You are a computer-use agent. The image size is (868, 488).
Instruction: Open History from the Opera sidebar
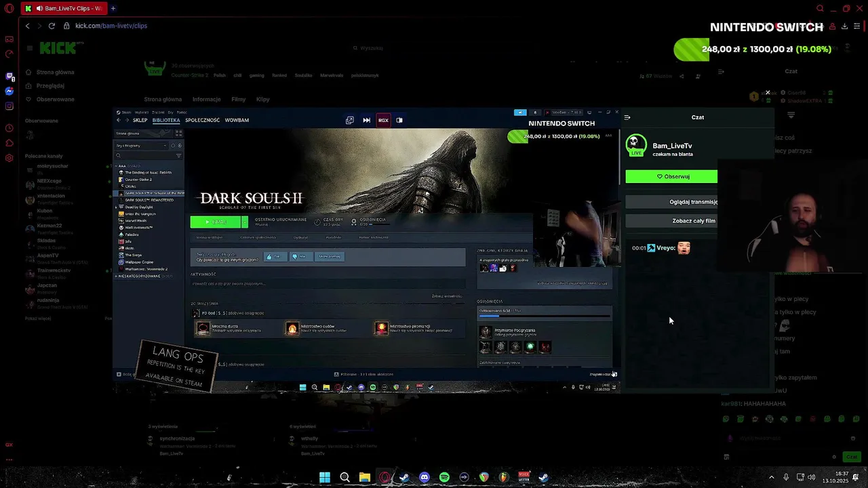(x=9, y=128)
